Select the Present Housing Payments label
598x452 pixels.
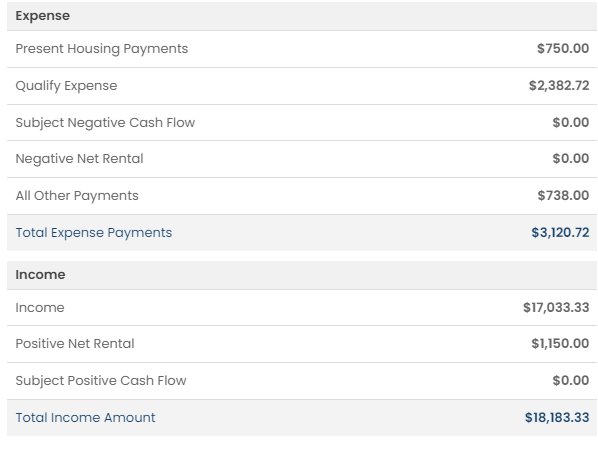pyautogui.click(x=101, y=49)
